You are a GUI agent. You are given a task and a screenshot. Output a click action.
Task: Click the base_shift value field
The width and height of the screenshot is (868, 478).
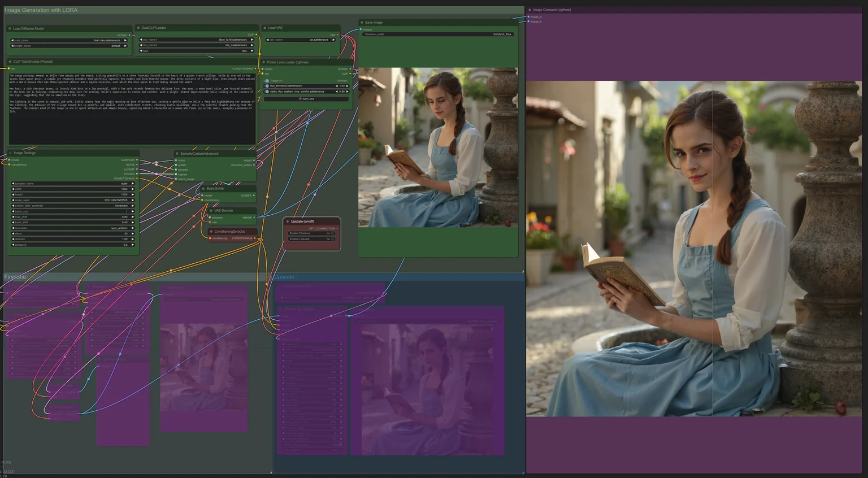click(x=73, y=223)
